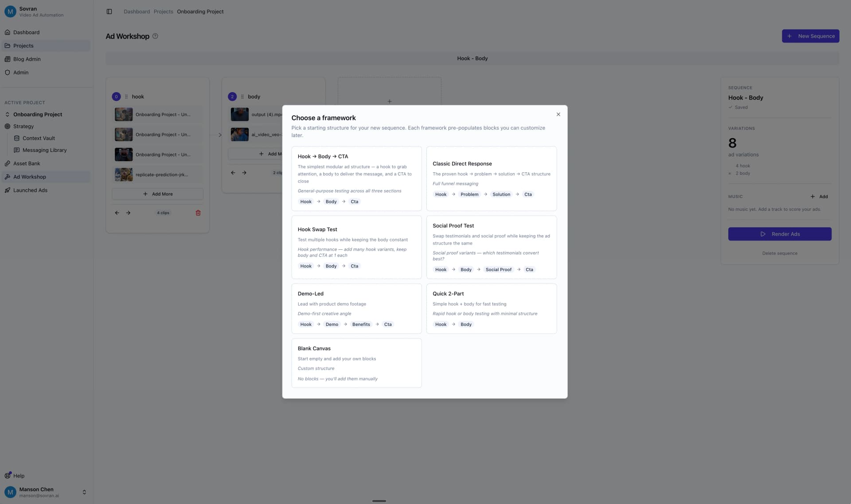
Task: Select the Blank Canvas framework card
Action: pyautogui.click(x=356, y=363)
